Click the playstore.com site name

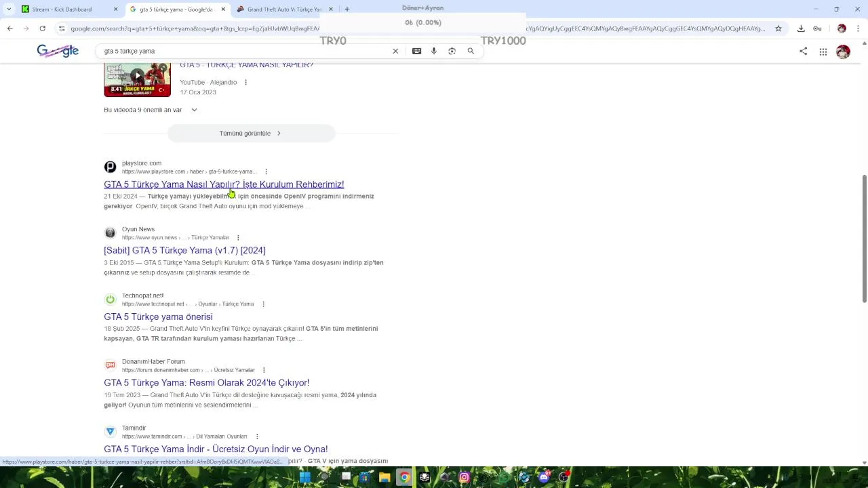pyautogui.click(x=142, y=163)
